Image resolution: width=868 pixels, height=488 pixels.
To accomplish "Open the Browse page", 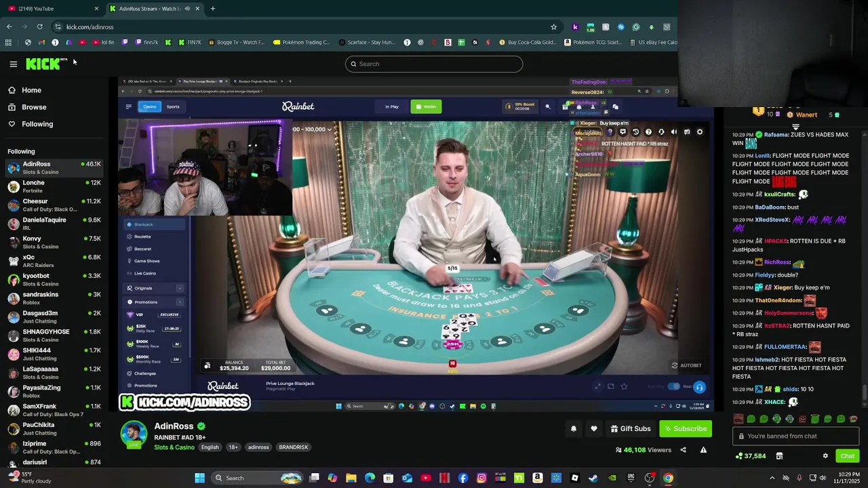I will click(x=34, y=107).
